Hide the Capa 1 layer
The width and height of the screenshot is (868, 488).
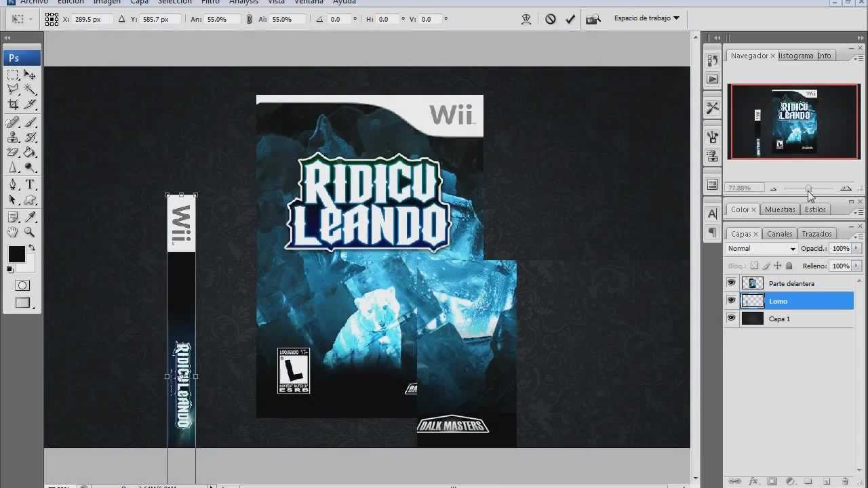coord(731,319)
